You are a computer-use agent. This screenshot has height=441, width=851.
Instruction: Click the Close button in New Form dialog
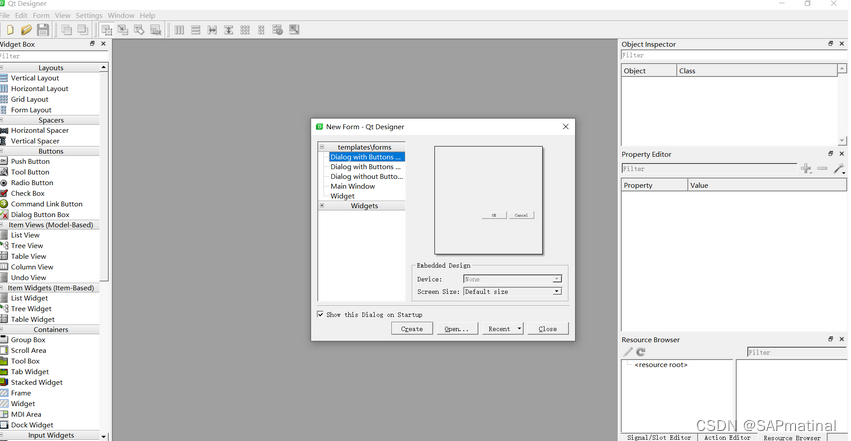(548, 329)
